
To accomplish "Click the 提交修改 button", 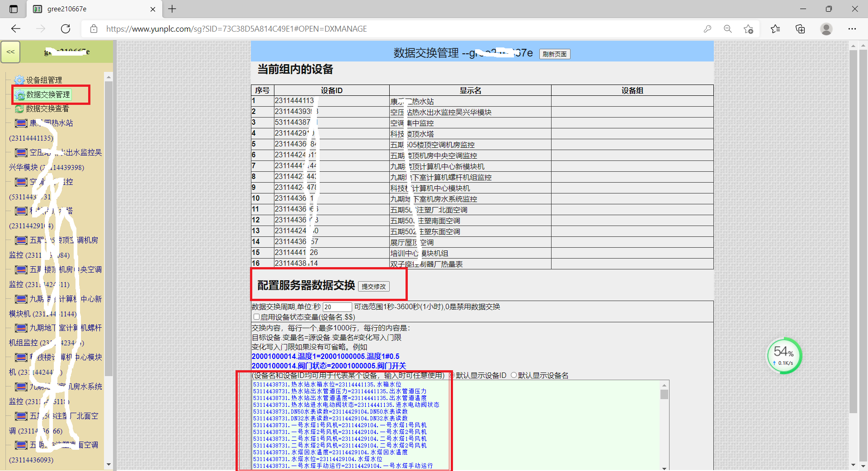I will pos(373,287).
